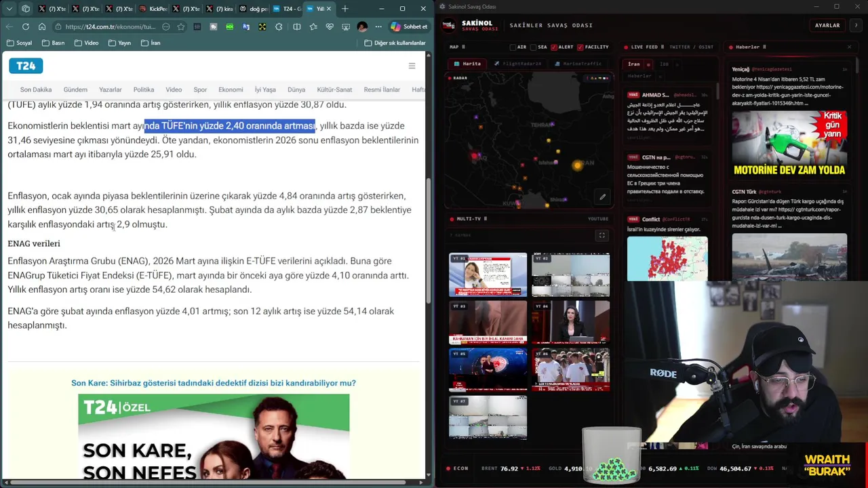
Task: Bookmark this page with the star icon
Action: coord(180,26)
